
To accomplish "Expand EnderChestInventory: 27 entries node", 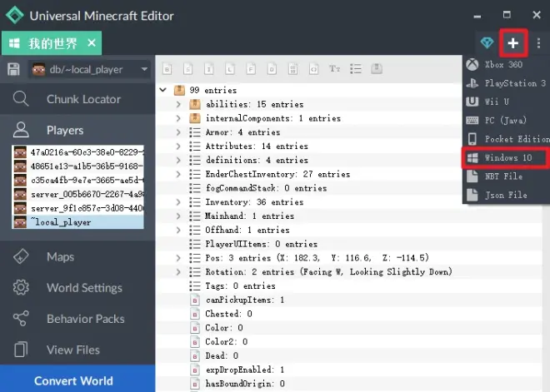I will pyautogui.click(x=178, y=174).
